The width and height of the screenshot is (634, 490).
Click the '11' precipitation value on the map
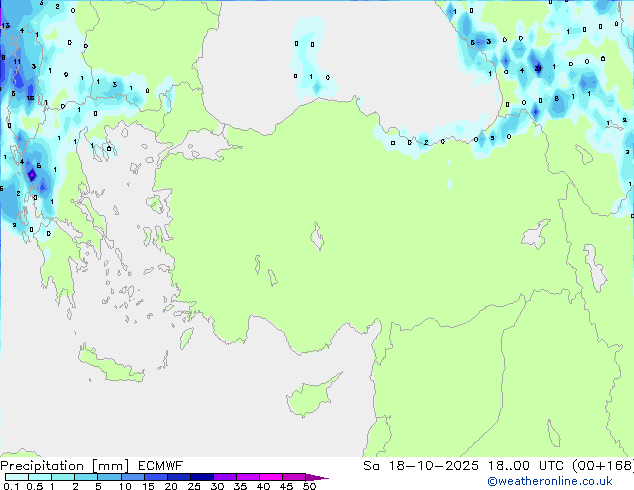[x=17, y=61]
